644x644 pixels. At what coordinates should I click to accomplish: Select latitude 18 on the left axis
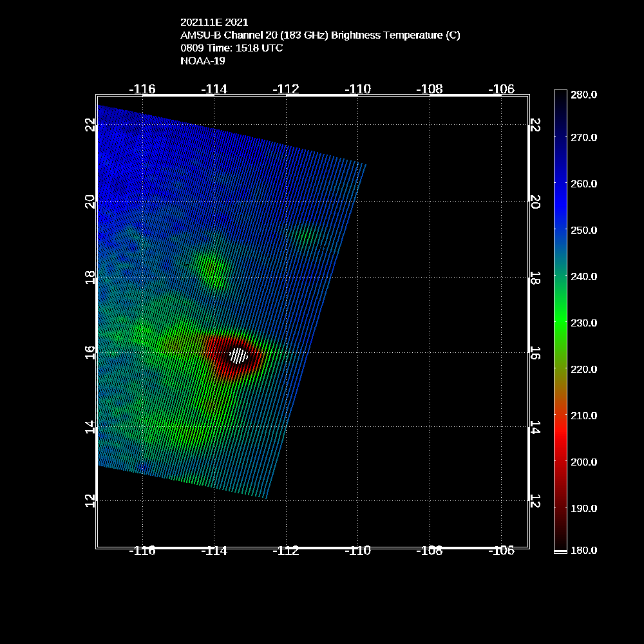coord(90,278)
